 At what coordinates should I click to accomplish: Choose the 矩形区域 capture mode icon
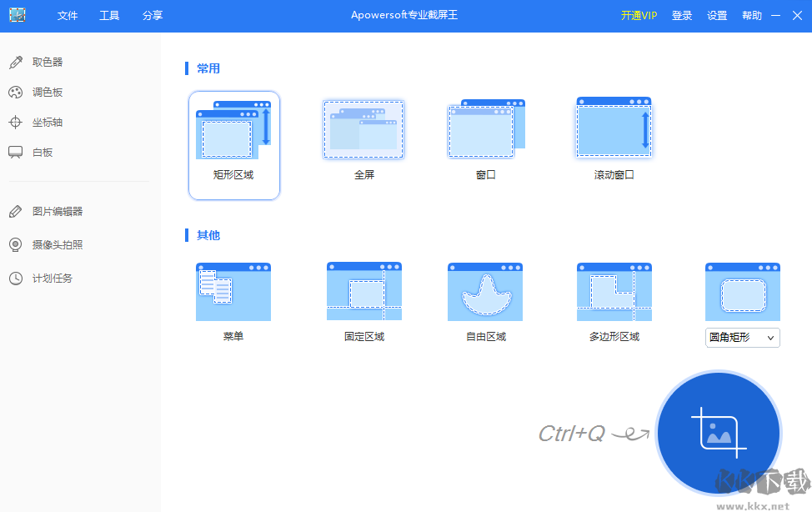(x=233, y=130)
